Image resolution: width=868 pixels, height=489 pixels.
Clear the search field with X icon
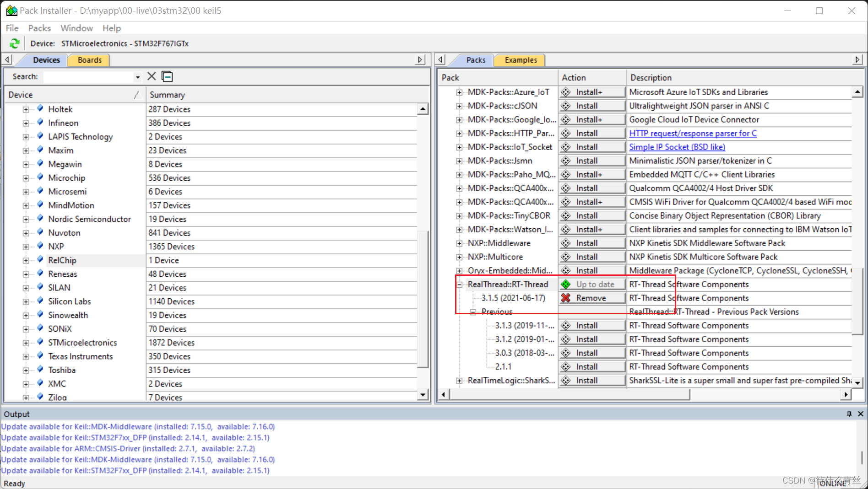152,76
